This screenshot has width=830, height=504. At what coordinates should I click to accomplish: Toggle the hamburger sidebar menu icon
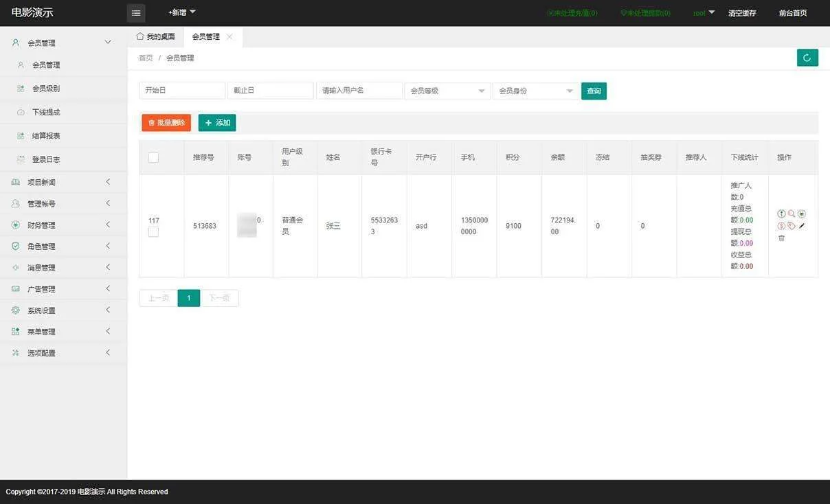(136, 13)
